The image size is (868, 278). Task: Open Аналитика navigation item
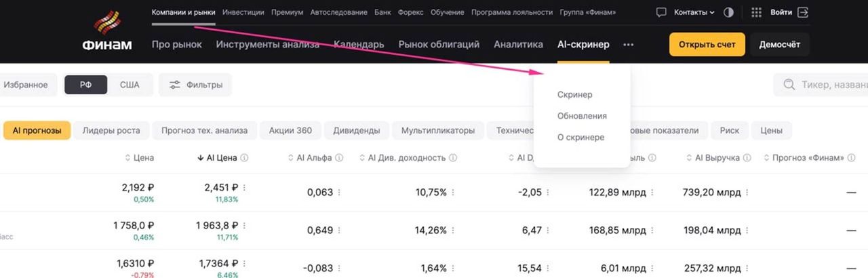point(518,45)
